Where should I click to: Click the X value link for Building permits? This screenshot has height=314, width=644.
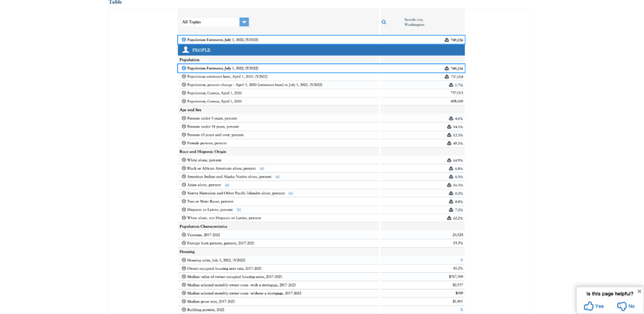coord(461,310)
